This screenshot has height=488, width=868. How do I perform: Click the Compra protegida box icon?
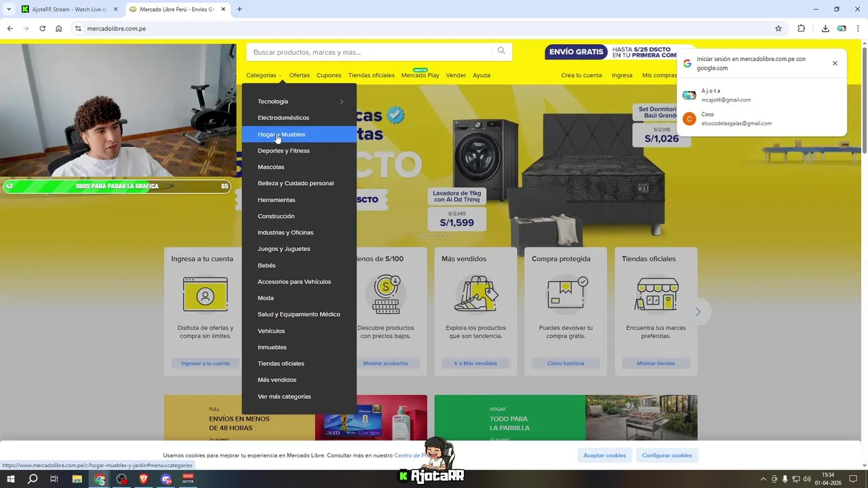coord(568,293)
